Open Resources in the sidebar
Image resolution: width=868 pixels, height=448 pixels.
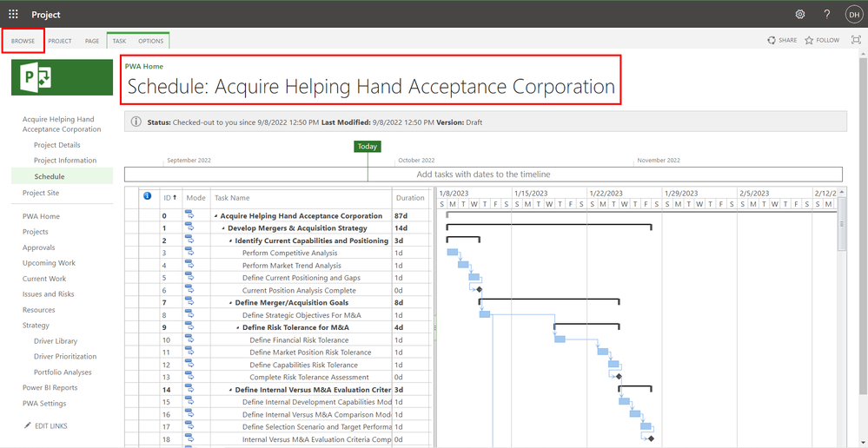click(x=39, y=310)
